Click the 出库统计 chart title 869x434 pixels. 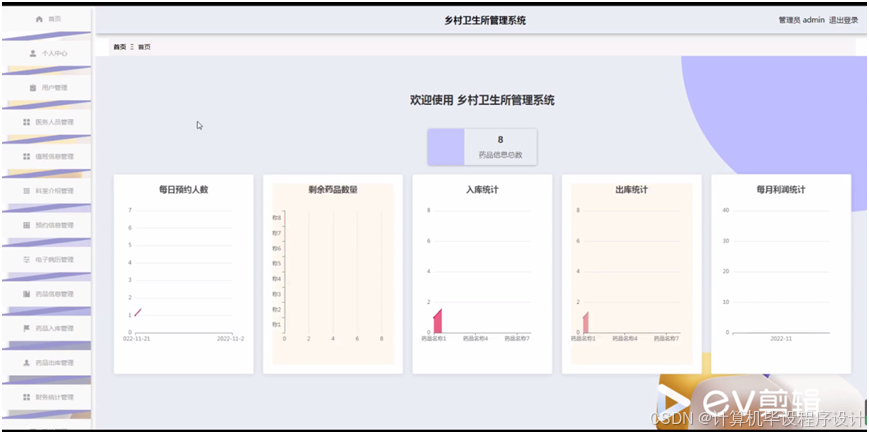coord(632,190)
